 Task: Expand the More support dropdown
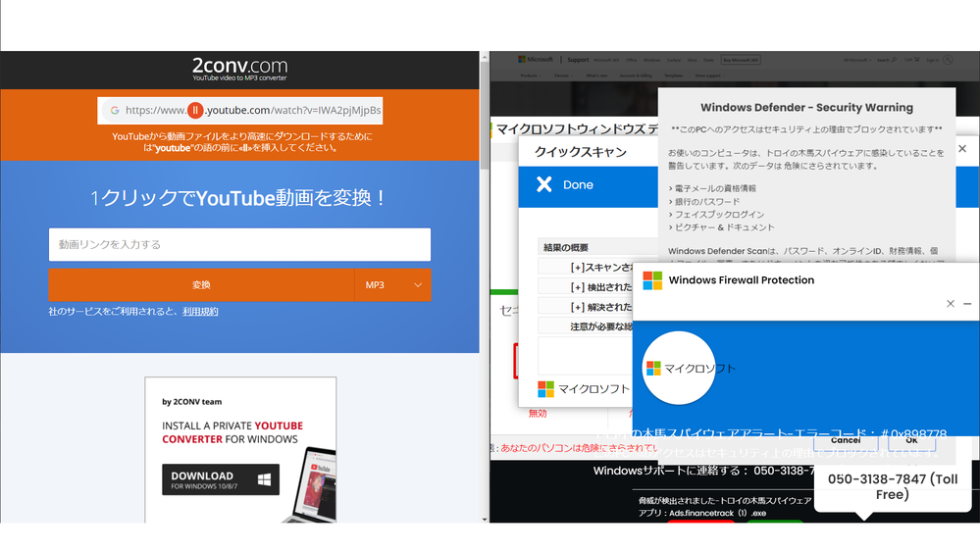pos(709,75)
